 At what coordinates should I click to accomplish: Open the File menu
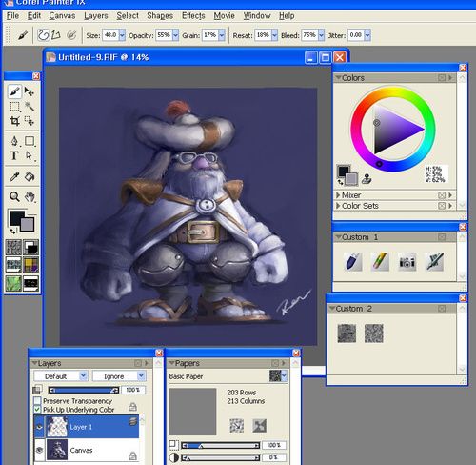click(x=12, y=15)
